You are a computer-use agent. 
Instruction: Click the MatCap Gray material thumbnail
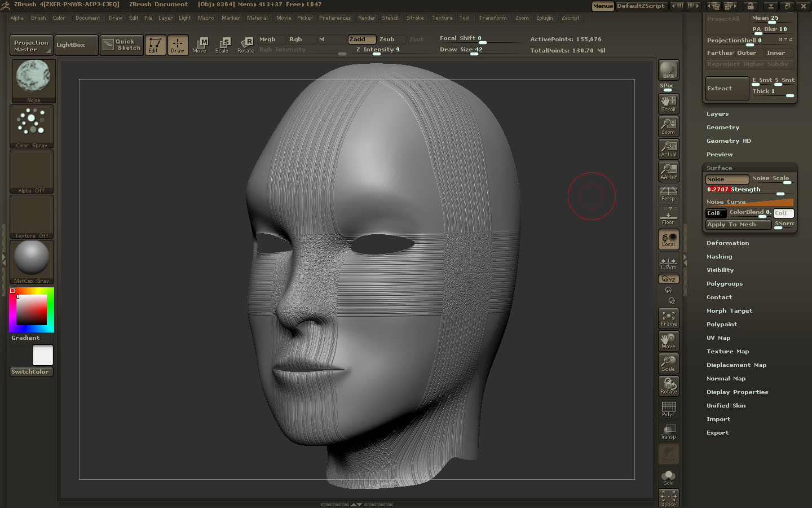click(31, 260)
